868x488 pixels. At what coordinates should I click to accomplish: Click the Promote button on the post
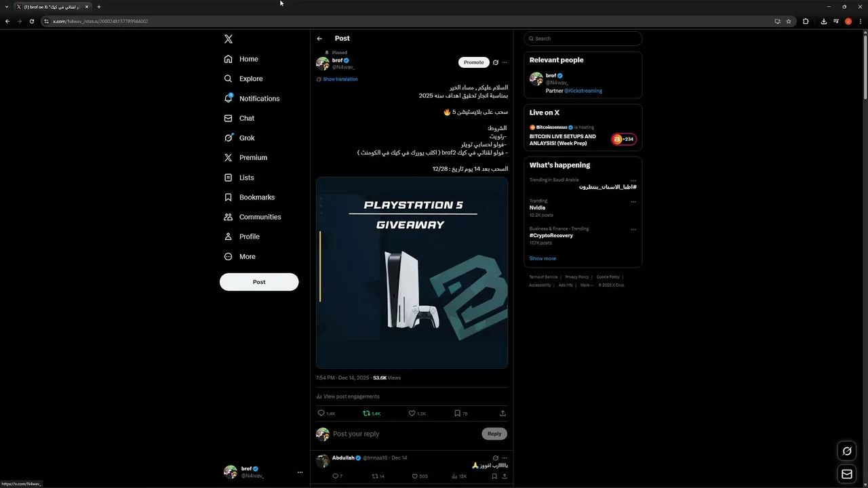click(474, 62)
